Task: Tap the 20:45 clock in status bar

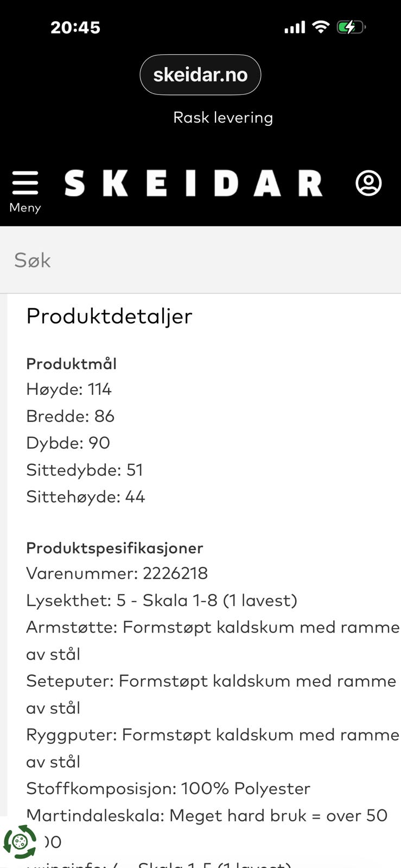Action: point(75,28)
